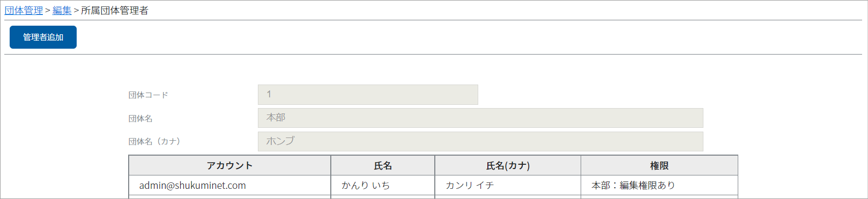The width and height of the screenshot is (868, 199).
Task: Click the カンリ イチ kana cell
Action: [508, 186]
